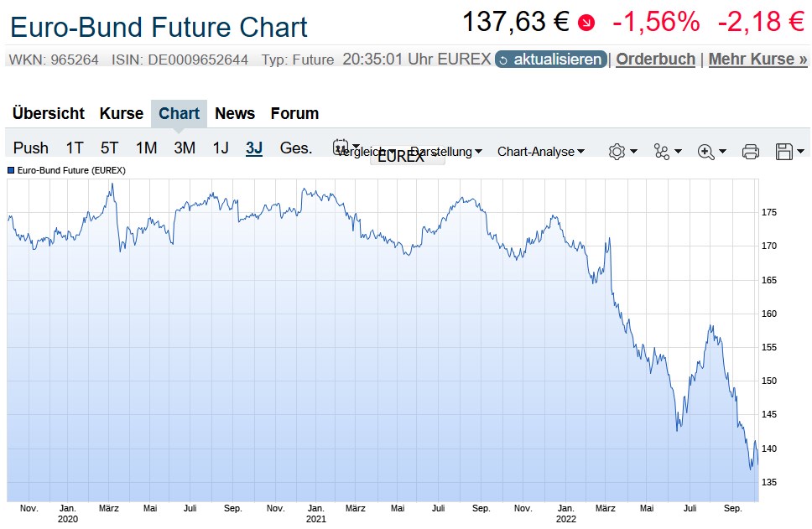Switch to the News tab
812x529 pixels.
coord(235,113)
